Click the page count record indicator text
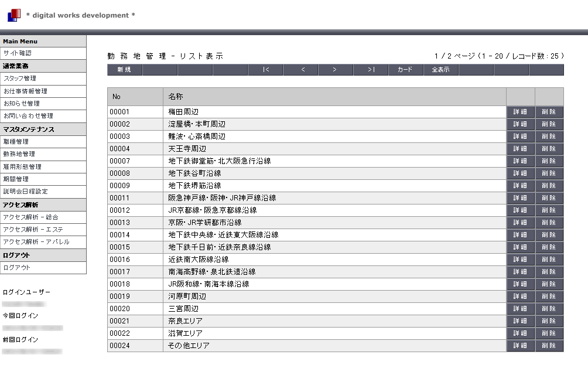This screenshot has width=588, height=375. [x=499, y=56]
